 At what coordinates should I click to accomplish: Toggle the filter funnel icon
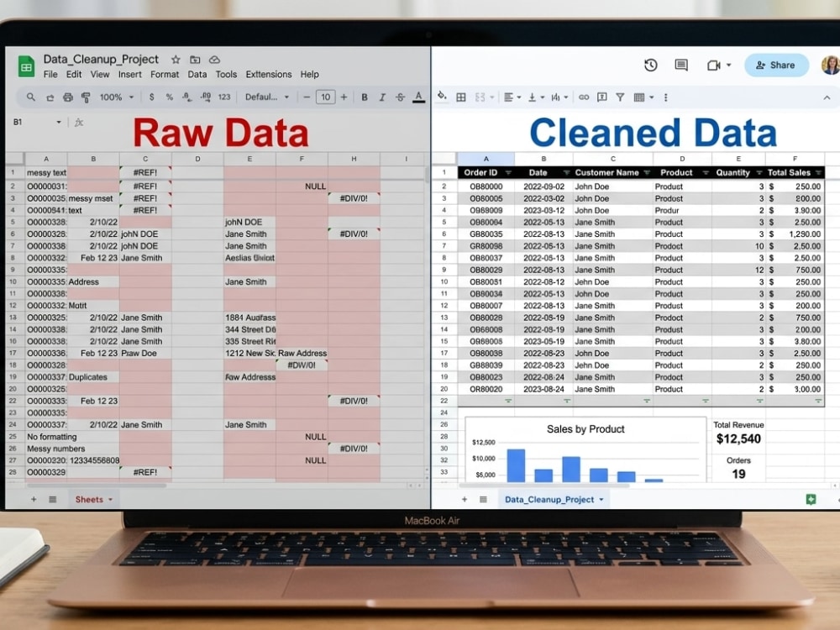(x=620, y=97)
